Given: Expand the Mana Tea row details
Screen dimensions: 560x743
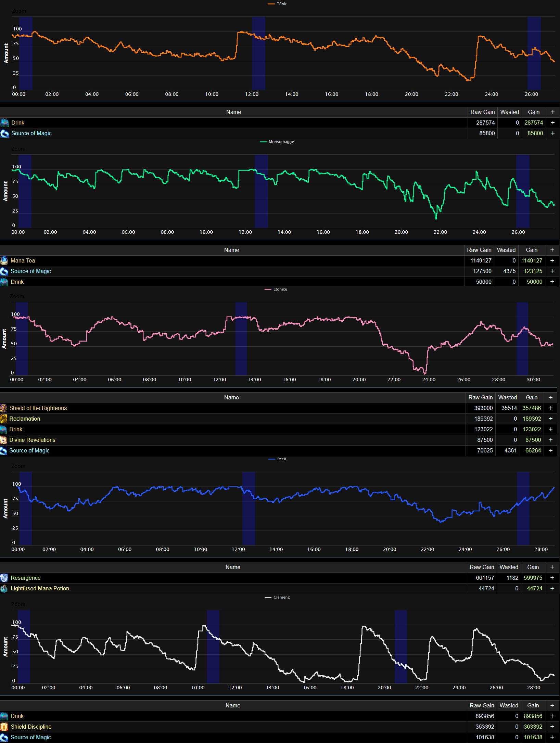Looking at the screenshot, I should pos(552,261).
